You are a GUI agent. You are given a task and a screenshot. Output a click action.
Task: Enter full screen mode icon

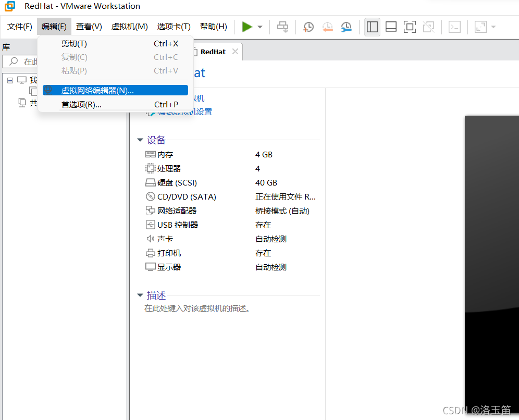point(410,27)
